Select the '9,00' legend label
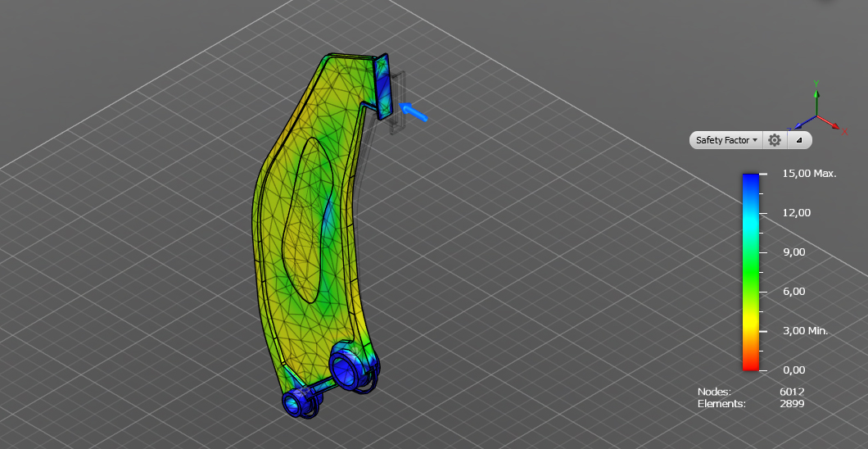This screenshot has height=449, width=868. tap(793, 252)
